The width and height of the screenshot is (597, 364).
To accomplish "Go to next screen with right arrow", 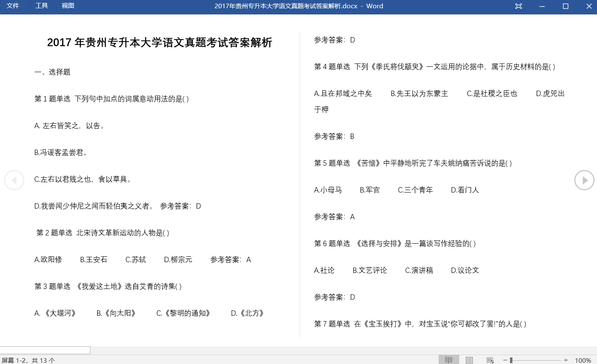I will [x=584, y=180].
